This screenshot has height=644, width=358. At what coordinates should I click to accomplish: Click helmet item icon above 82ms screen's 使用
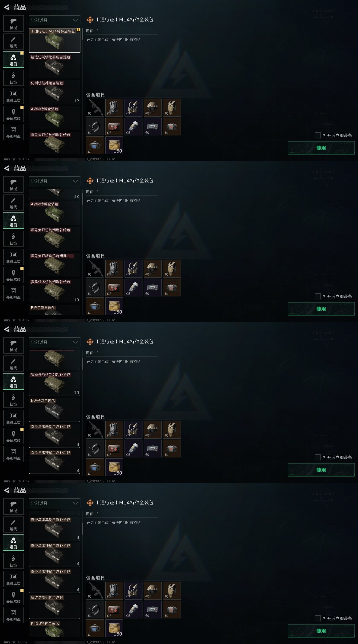153,591
